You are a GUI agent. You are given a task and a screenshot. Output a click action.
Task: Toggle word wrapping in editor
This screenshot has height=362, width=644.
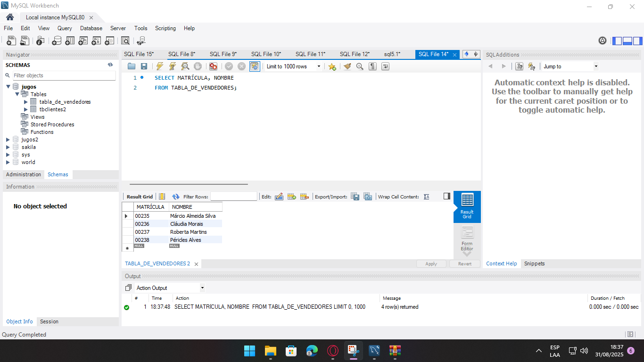point(386,66)
